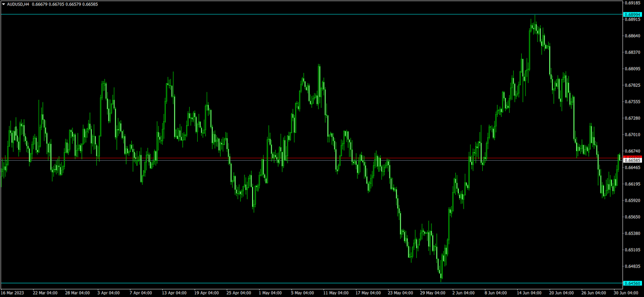The height and width of the screenshot is (297, 644).
Task: Click the 0.69185 price scale label
Action: [x=633, y=3]
